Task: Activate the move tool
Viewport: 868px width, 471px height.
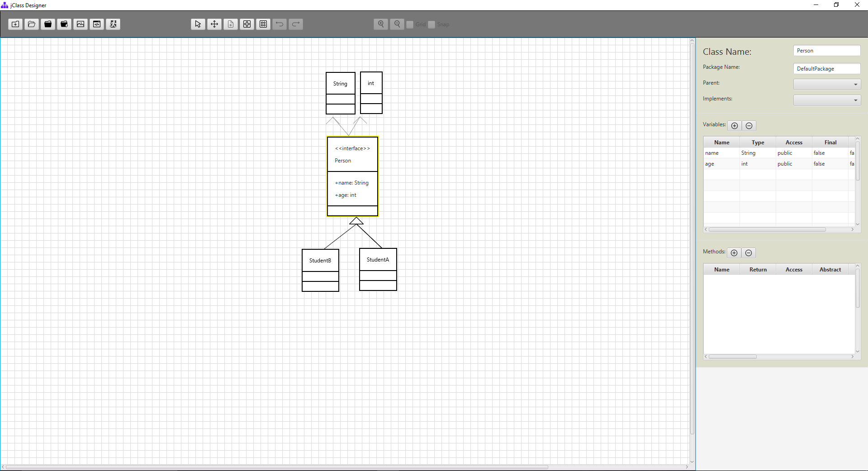Action: point(214,24)
